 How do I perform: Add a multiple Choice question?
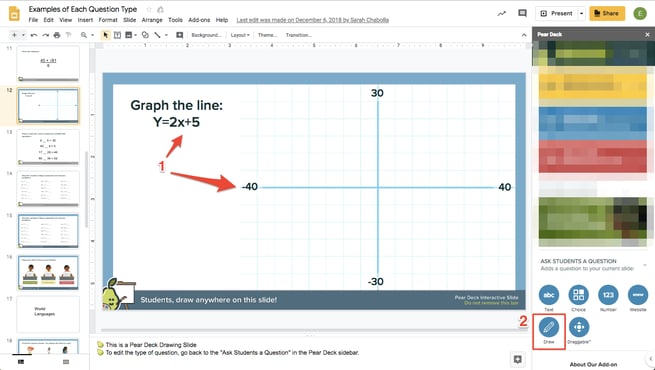coord(579,295)
